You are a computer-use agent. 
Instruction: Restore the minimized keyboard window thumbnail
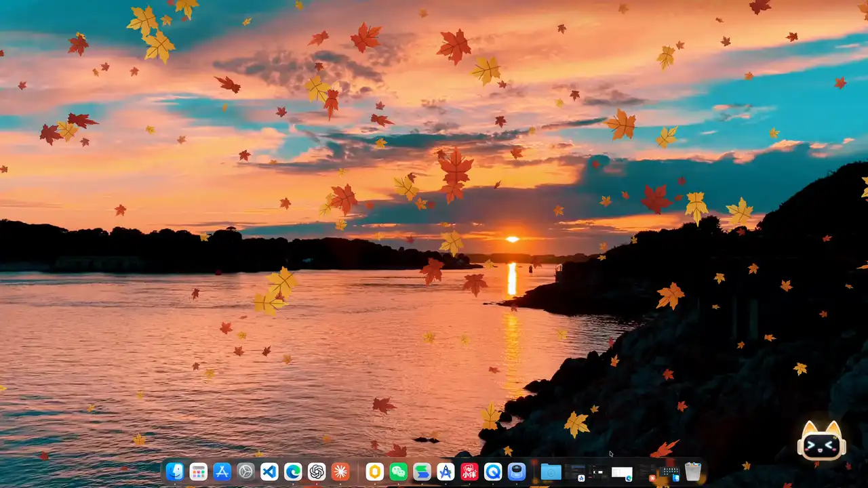click(669, 472)
